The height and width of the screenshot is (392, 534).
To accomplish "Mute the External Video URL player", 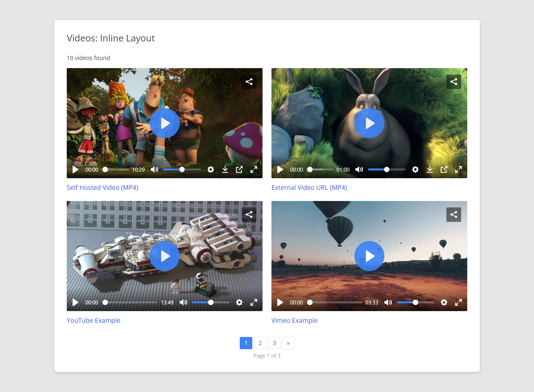I will click(x=359, y=170).
